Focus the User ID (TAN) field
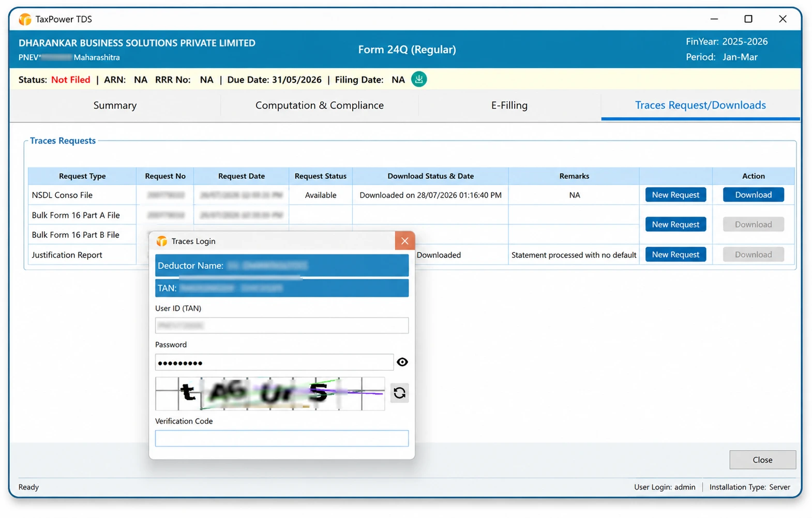 point(282,325)
